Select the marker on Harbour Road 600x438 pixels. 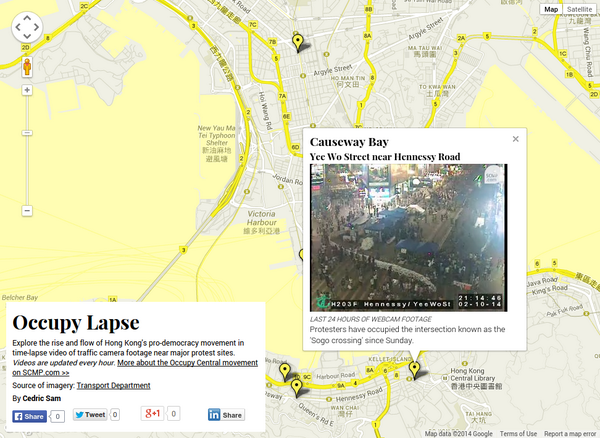tap(284, 373)
